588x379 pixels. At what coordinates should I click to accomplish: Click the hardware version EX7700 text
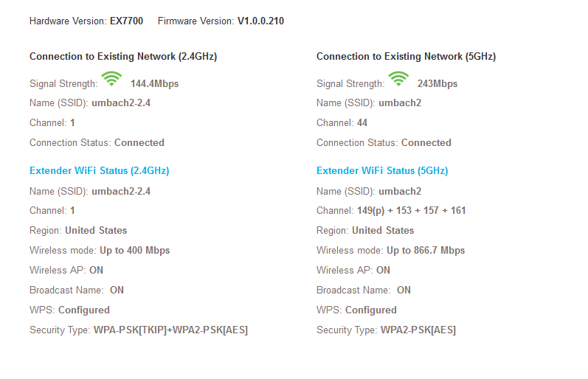pyautogui.click(x=126, y=21)
